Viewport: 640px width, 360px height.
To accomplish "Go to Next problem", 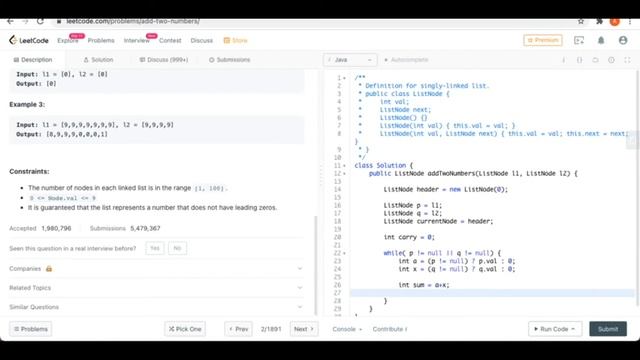I will (x=304, y=329).
